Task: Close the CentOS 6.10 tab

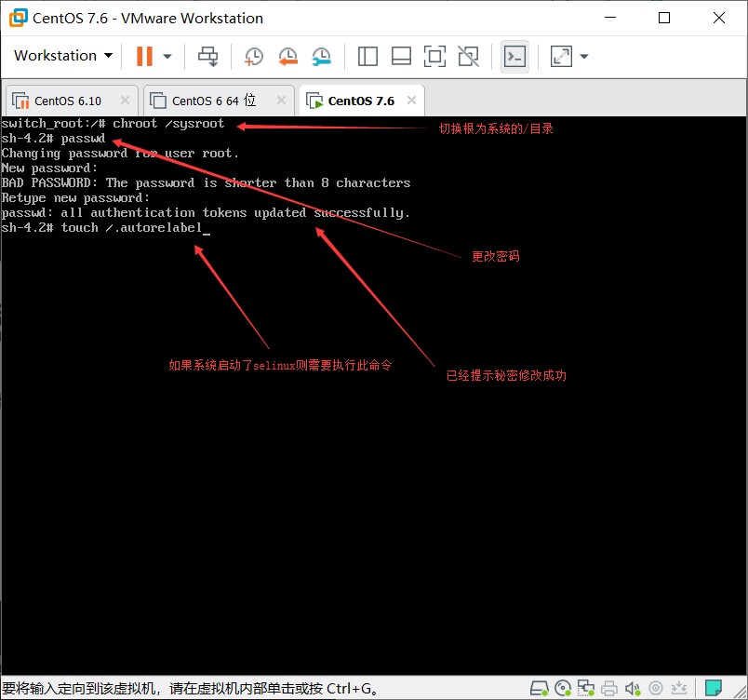Action: pyautogui.click(x=125, y=101)
